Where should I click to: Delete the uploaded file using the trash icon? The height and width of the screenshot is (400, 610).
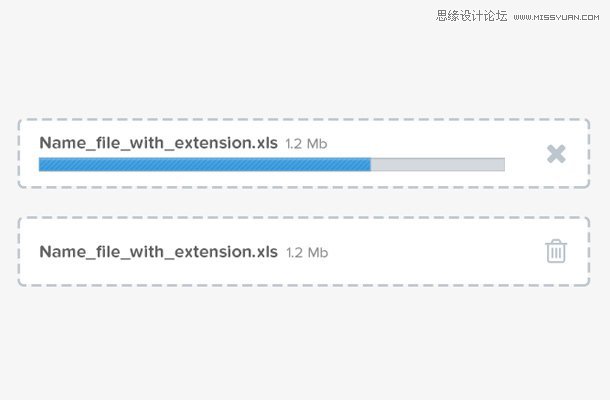coord(556,251)
